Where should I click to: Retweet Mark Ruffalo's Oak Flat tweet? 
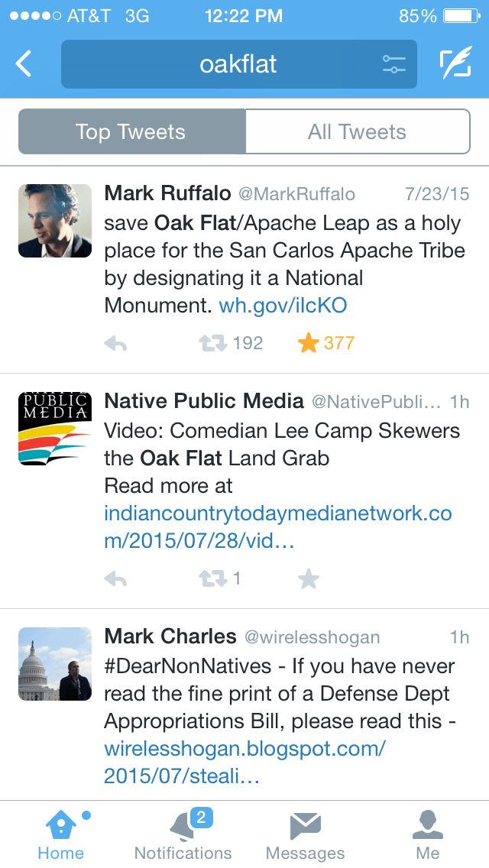[x=214, y=344]
